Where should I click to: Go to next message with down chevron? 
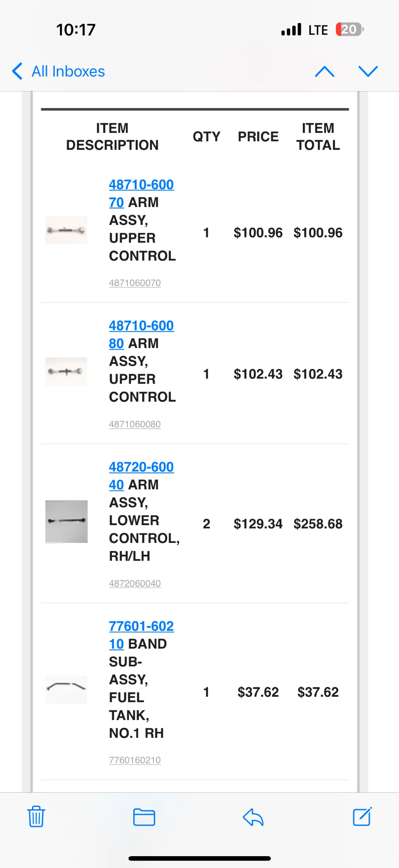(368, 71)
